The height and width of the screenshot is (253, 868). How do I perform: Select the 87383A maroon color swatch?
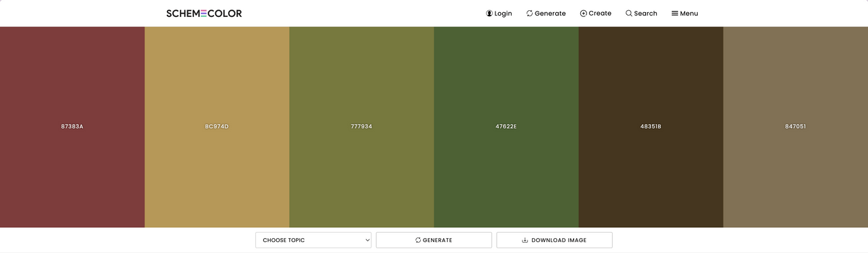[72, 127]
